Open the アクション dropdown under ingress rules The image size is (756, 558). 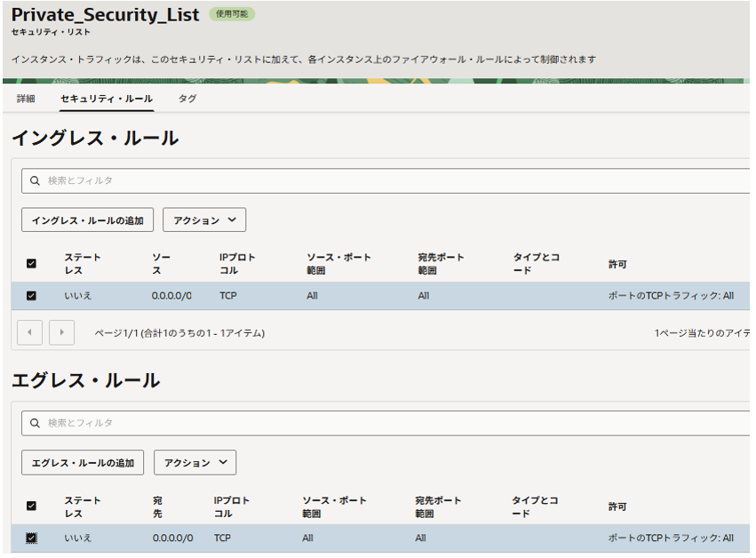pyautogui.click(x=204, y=220)
